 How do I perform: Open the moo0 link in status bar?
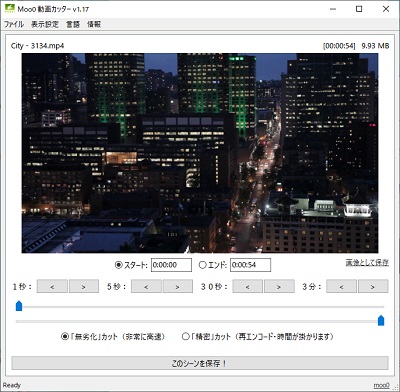[381, 386]
